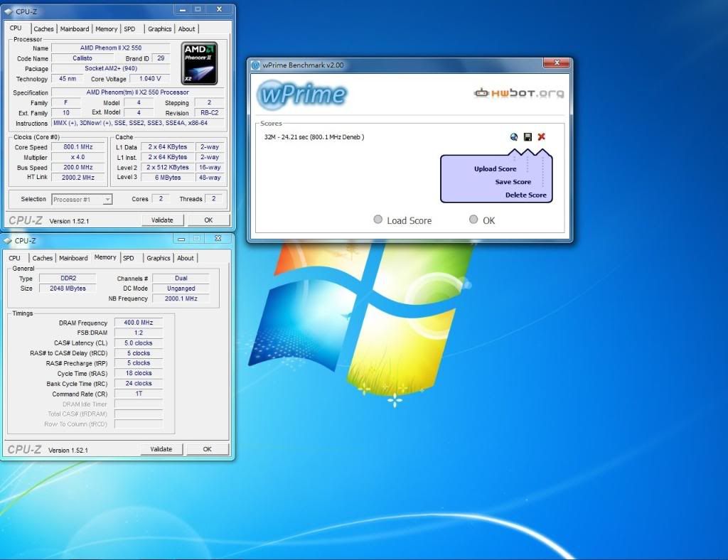
Task: Click the Multiplier value x 4.0
Action: point(78,157)
